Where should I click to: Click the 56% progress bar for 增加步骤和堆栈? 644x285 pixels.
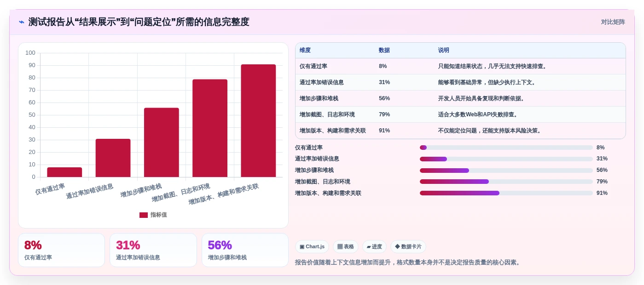(x=506, y=171)
